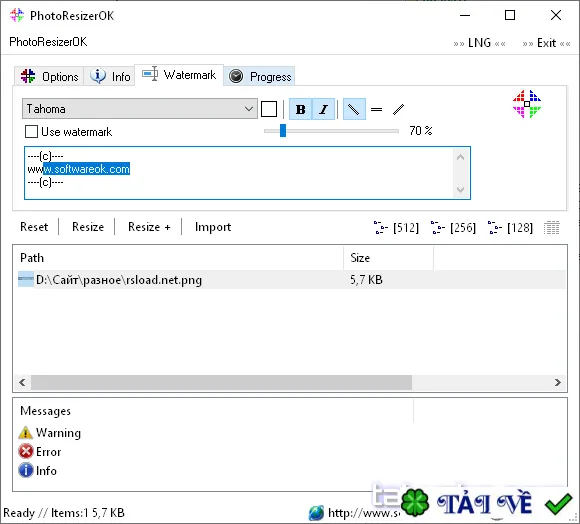
Task: Click the red Error cross icon
Action: coord(26,452)
